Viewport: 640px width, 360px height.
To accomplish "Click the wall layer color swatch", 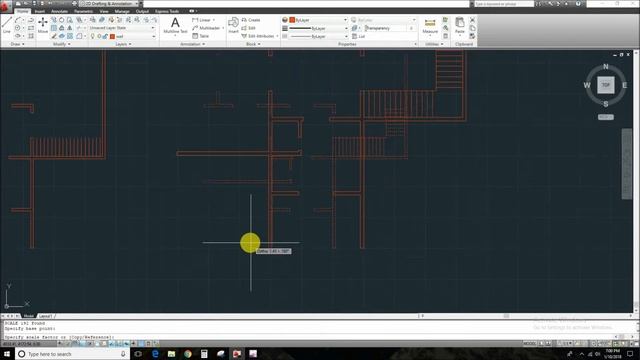I will (112, 36).
